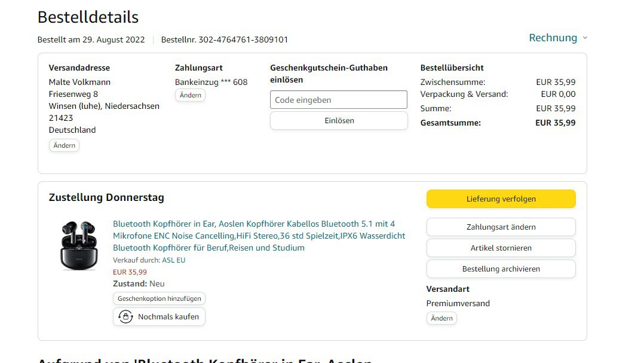Open the Rechnung invoice menu

[553, 38]
